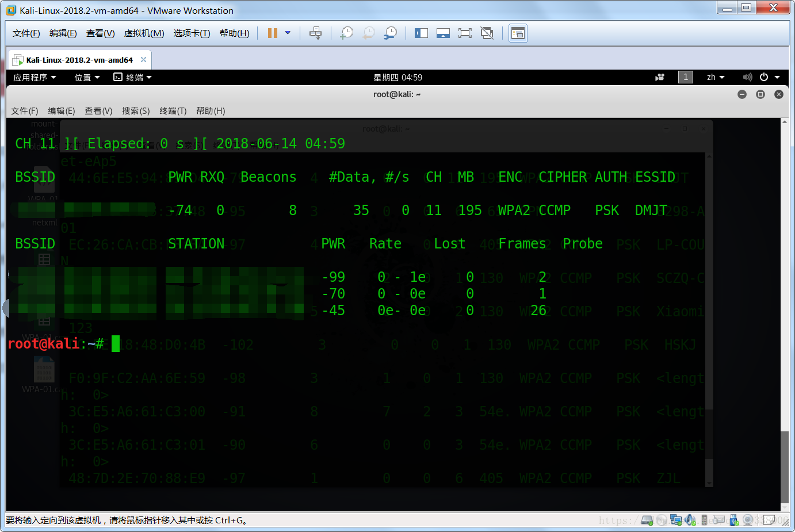Click the terminal prompt root@kali:~#
The width and height of the screenshot is (795, 532).
(56, 343)
